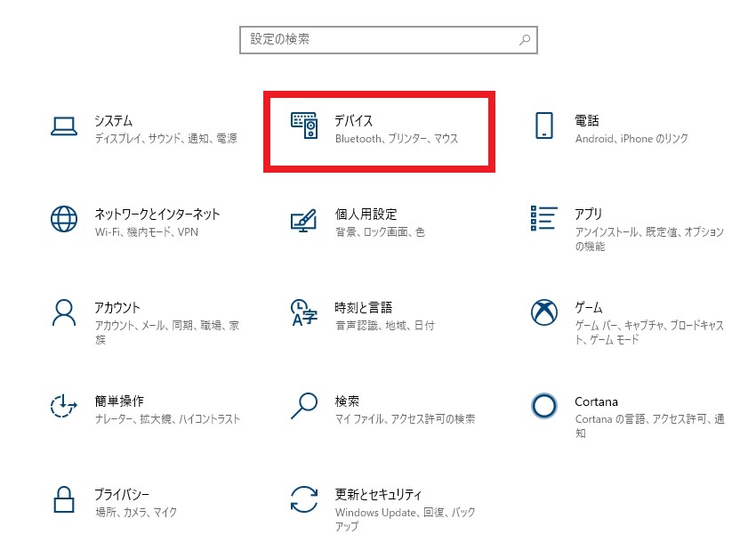Click 'アンインストール、既定値、オプションの機能' description
This screenshot has width=756, height=551.
[649, 239]
